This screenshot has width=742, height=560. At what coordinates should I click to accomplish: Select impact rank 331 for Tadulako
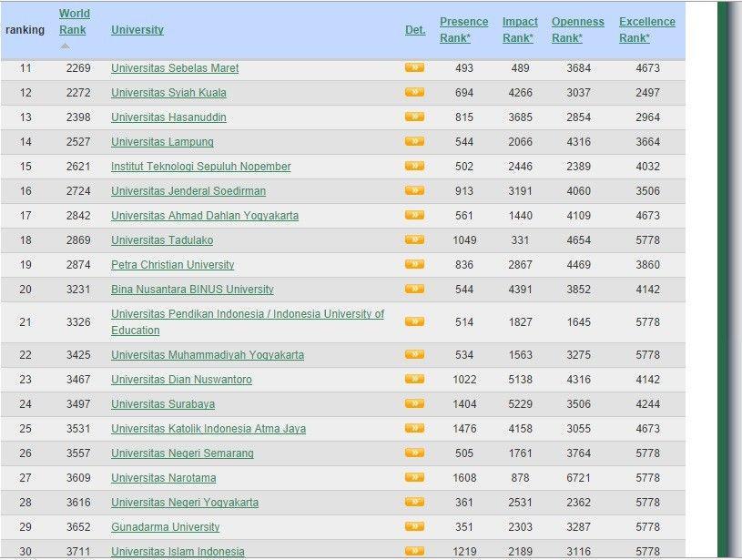pyautogui.click(x=520, y=240)
